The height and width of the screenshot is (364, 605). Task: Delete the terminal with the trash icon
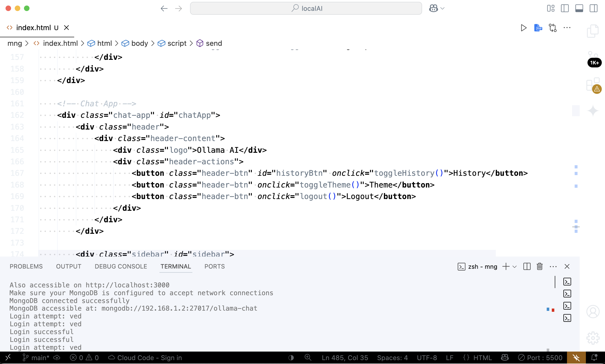pos(540,266)
